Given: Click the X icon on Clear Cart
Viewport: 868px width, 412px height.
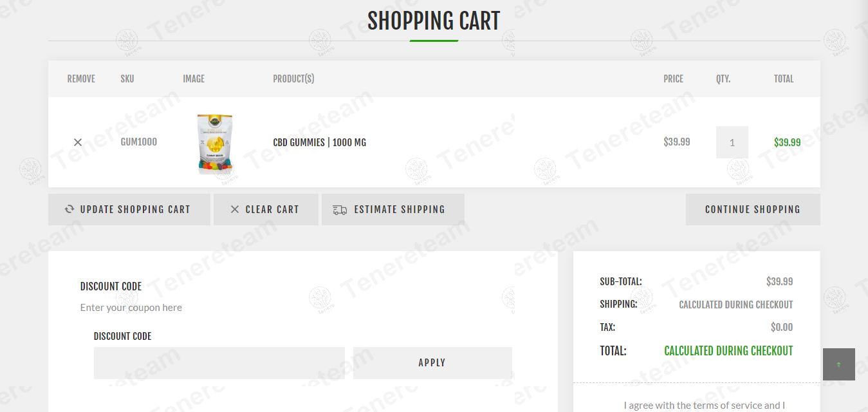Looking at the screenshot, I should [235, 209].
